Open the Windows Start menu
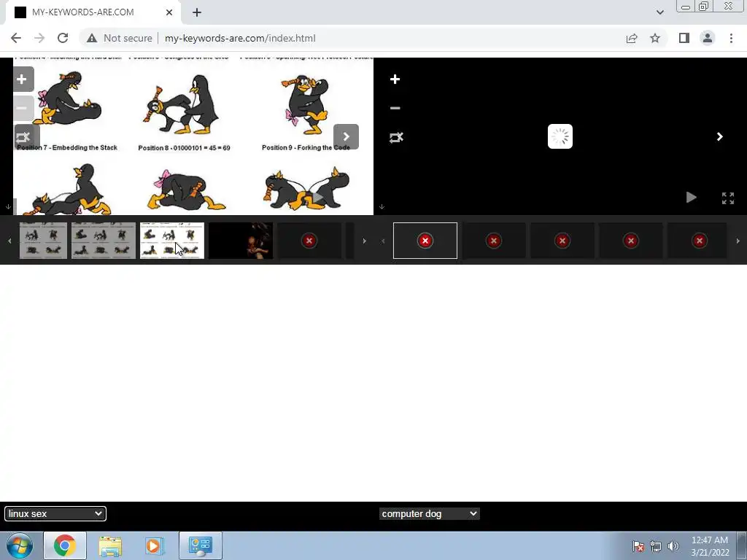 19,545
